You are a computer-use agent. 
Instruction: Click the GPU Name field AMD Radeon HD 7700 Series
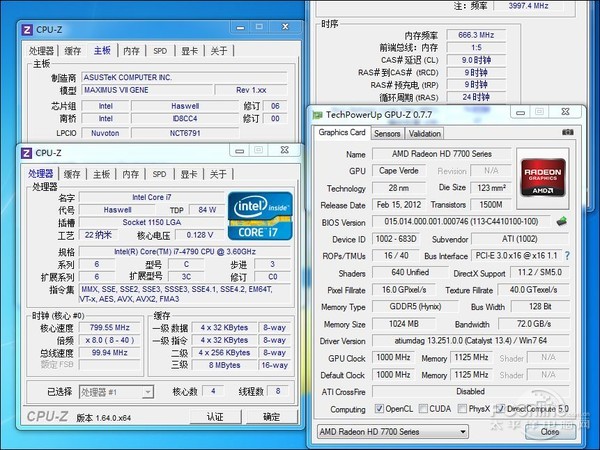[442, 154]
